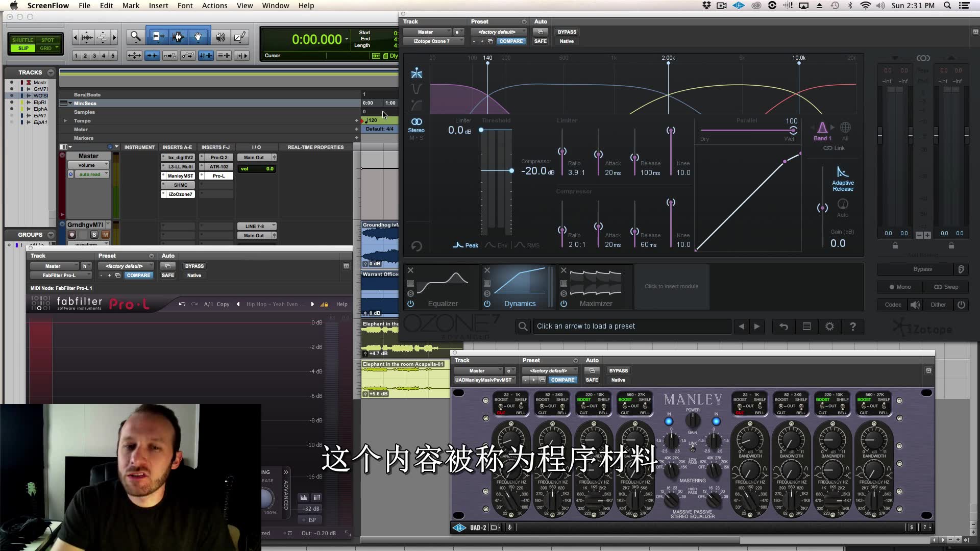This screenshot has width=980, height=551.
Task: Enable SHUFFLE edit mode
Action: (23, 40)
